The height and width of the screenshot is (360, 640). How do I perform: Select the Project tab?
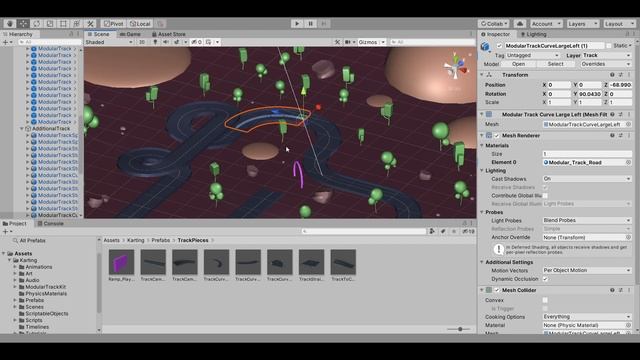pyautogui.click(x=15, y=224)
